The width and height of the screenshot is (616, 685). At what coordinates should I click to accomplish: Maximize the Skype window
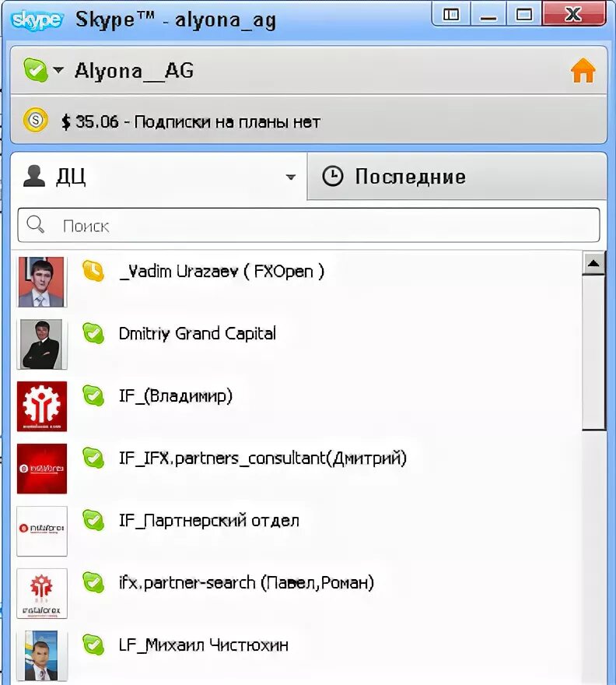[524, 15]
